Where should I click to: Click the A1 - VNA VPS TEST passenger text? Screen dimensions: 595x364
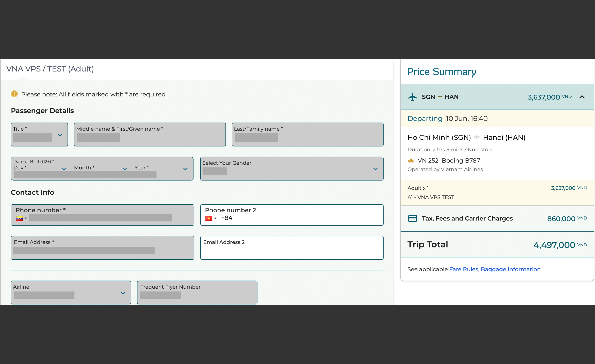click(x=431, y=197)
